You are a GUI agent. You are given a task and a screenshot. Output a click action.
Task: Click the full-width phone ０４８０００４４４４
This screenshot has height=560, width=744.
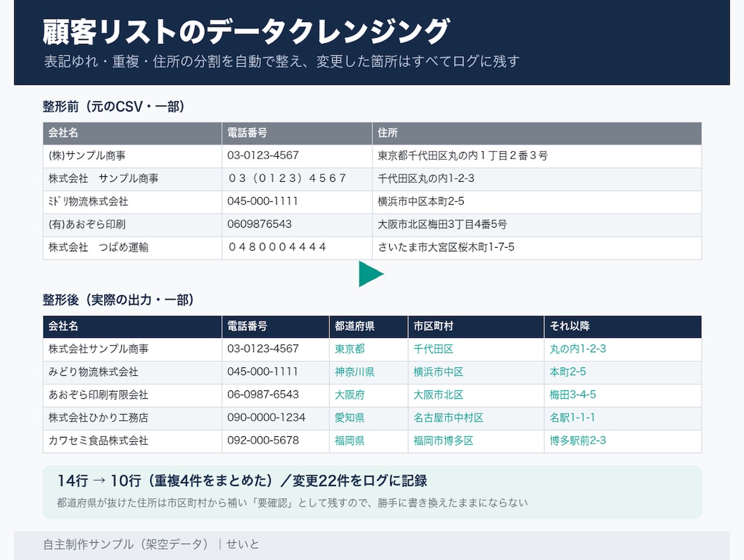tap(277, 248)
